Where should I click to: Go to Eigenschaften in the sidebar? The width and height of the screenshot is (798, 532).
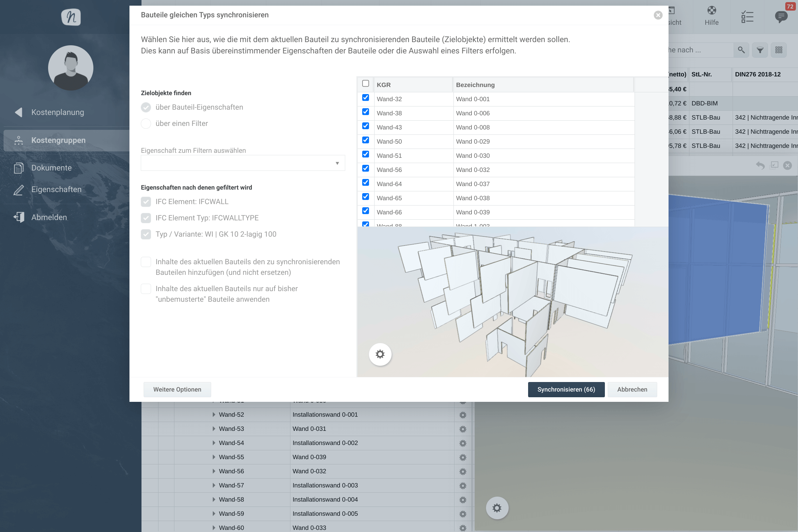pyautogui.click(x=56, y=190)
